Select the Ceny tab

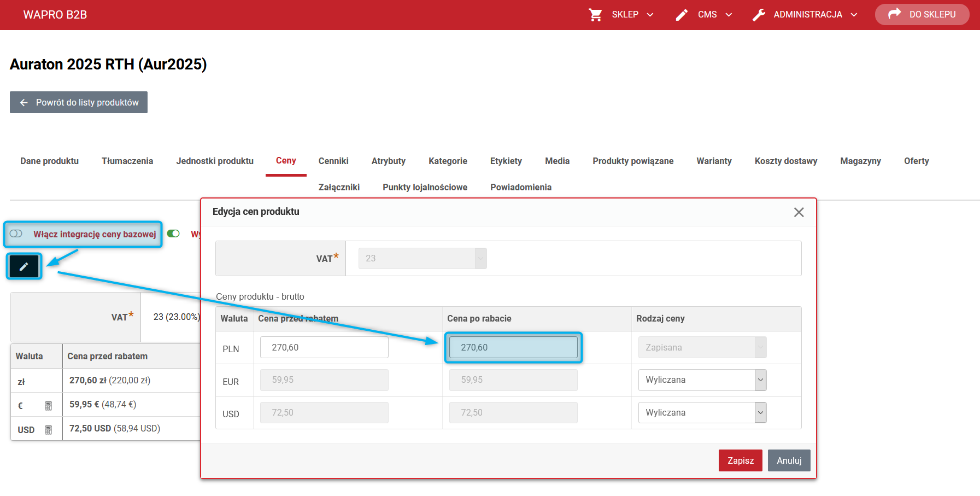286,160
